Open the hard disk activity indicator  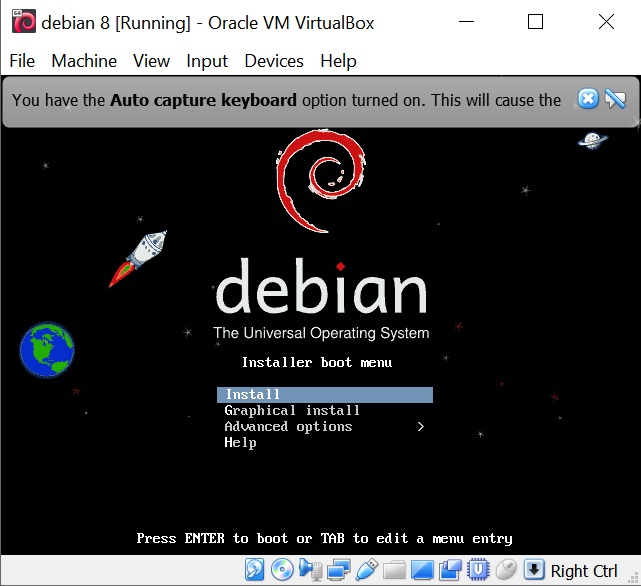point(254,570)
